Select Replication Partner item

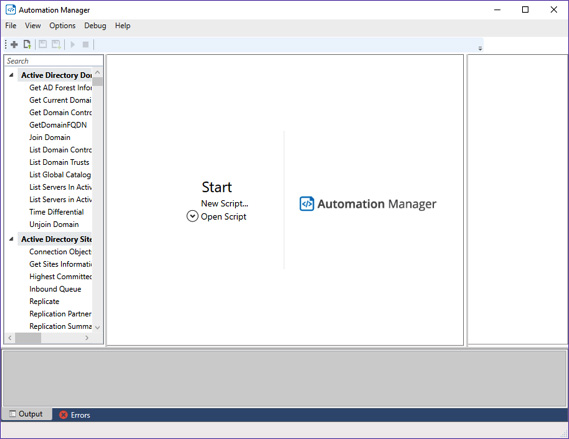pyautogui.click(x=60, y=314)
